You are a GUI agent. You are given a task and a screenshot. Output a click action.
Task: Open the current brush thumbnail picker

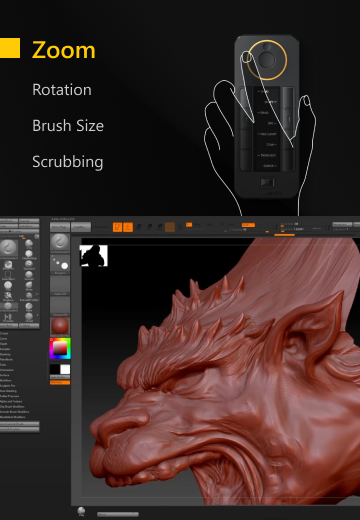pyautogui.click(x=60, y=243)
